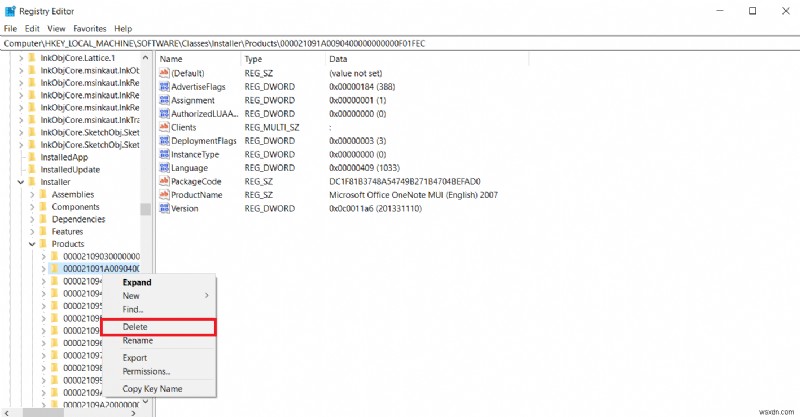
Task: Click the AuthorizedLUAApp DWORD value icon
Action: click(164, 113)
